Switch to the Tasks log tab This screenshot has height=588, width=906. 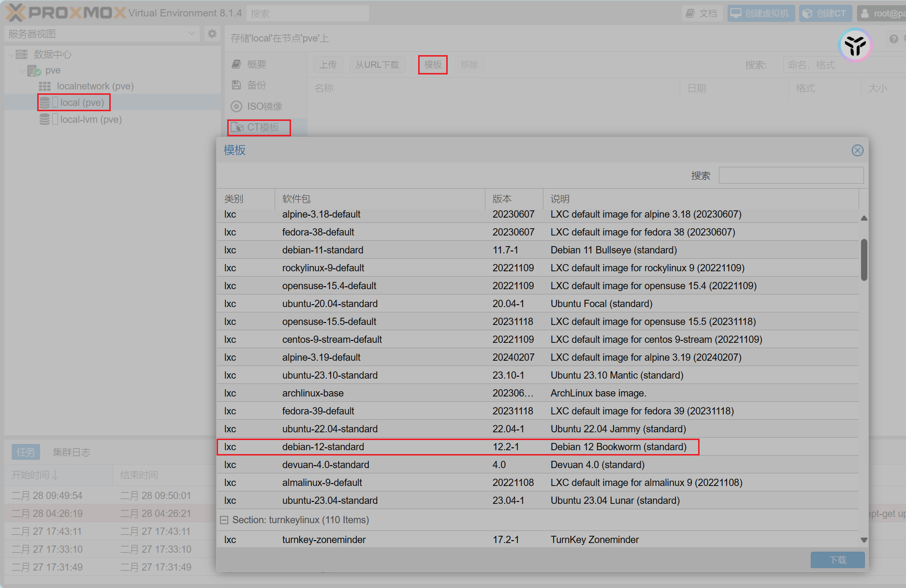point(26,452)
